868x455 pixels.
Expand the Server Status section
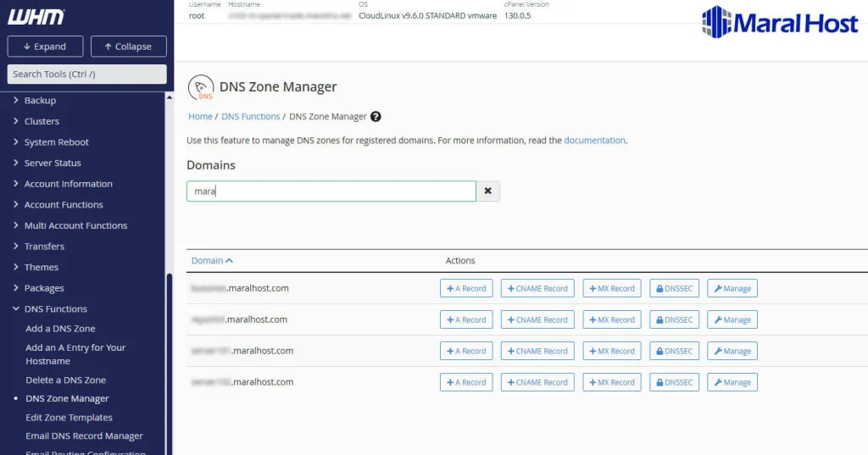[53, 163]
